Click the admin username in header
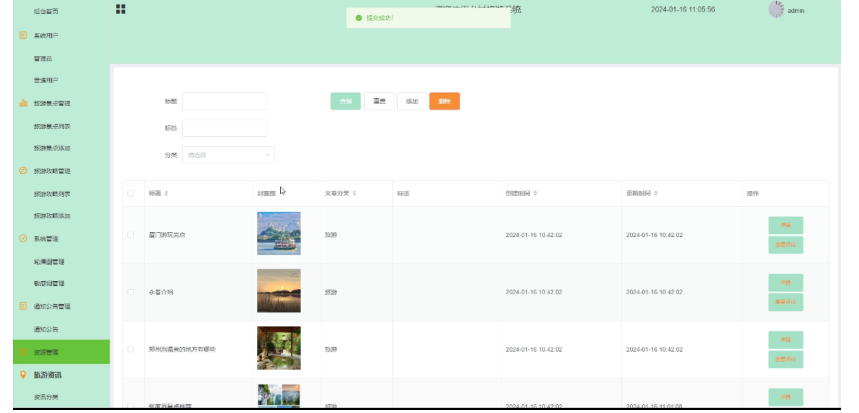The image size is (859, 413). 796,10
